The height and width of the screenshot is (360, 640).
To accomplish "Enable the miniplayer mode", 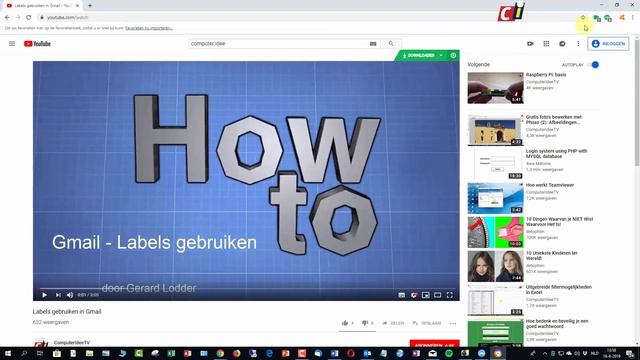I will pos(426,295).
